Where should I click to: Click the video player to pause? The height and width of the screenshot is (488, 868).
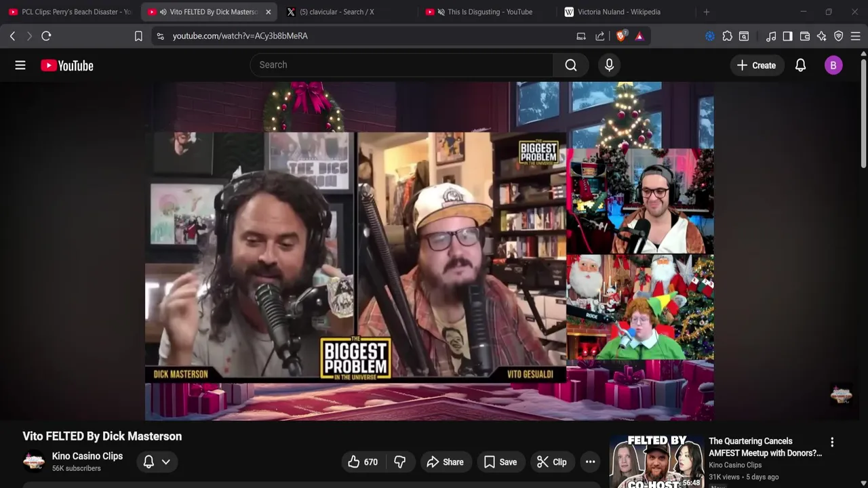429,251
